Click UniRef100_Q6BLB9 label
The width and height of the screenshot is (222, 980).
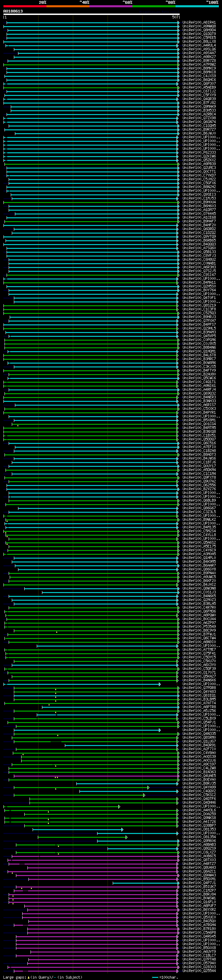(199, 500)
